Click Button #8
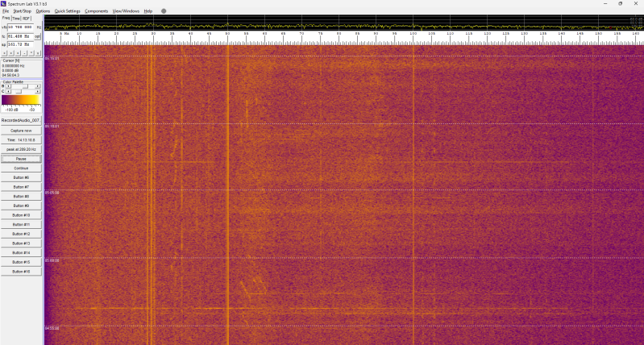Screen dimensions: 644x345 [x=21, y=197]
